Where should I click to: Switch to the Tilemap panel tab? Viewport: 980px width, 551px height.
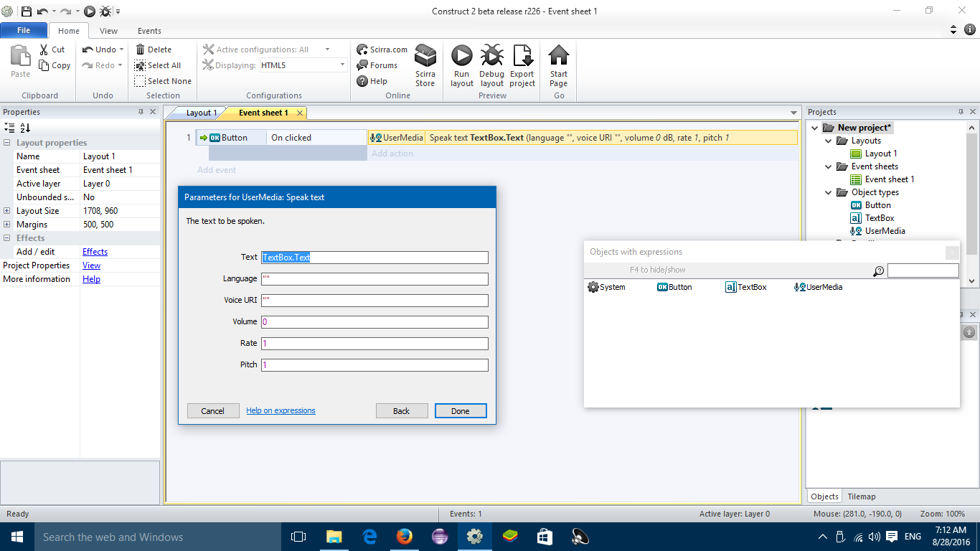tap(861, 496)
